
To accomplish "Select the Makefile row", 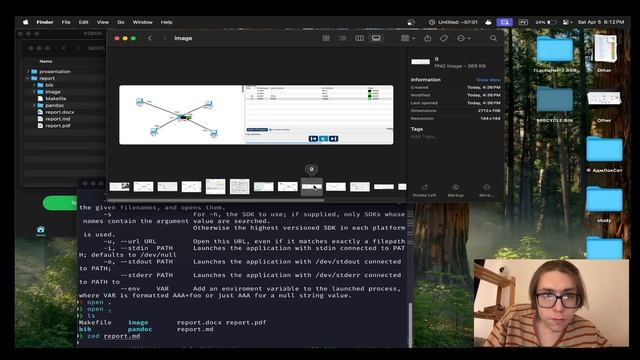I will (64, 98).
